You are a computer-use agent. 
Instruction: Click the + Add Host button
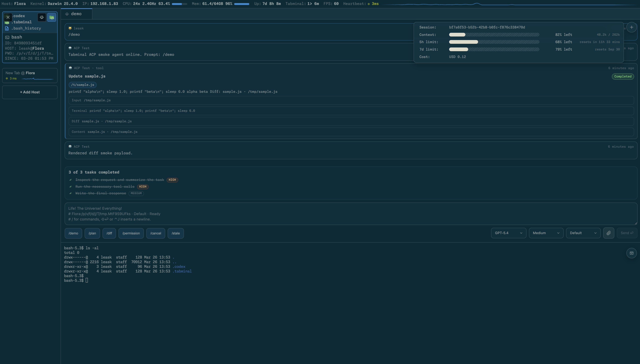pos(30,92)
